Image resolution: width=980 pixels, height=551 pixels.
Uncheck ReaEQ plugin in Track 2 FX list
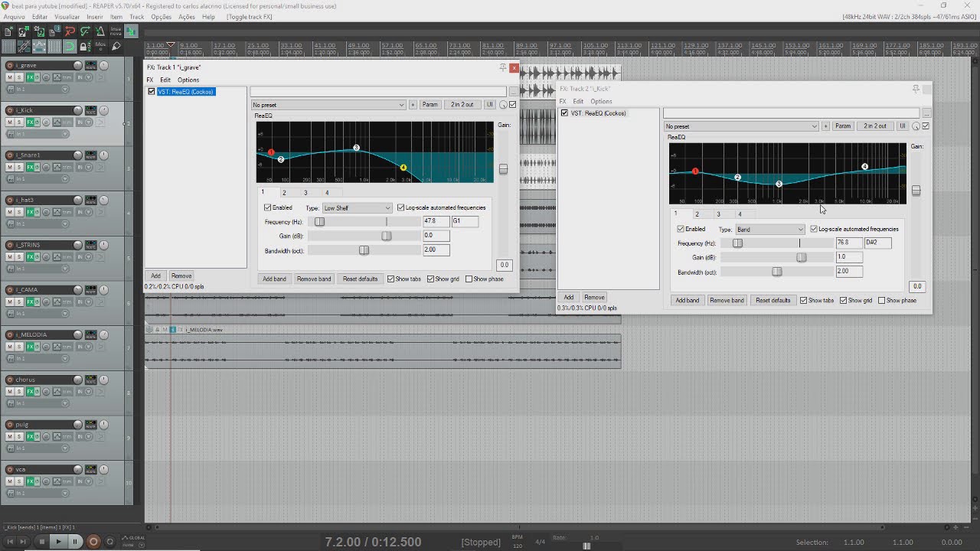click(564, 113)
